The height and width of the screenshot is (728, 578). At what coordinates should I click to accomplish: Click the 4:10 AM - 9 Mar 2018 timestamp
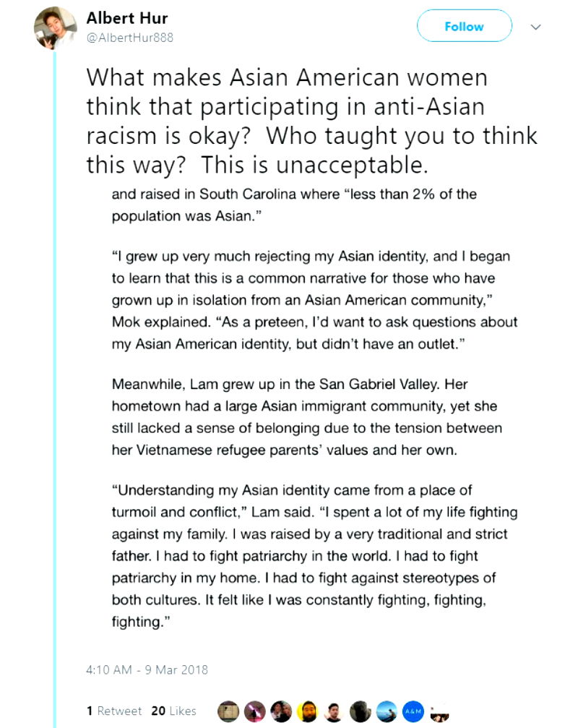tap(147, 669)
